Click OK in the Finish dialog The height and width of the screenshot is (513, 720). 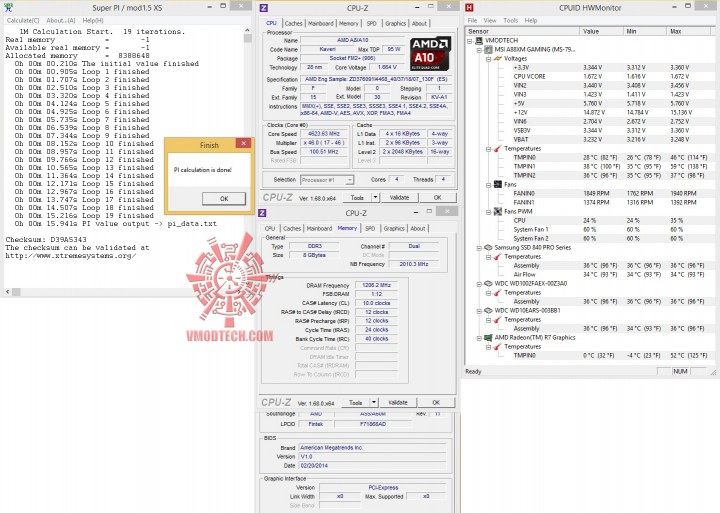(x=224, y=199)
